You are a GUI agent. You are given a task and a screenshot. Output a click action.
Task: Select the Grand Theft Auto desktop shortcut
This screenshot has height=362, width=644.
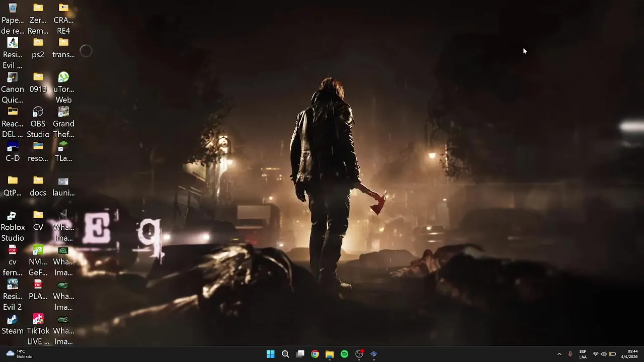pyautogui.click(x=63, y=123)
